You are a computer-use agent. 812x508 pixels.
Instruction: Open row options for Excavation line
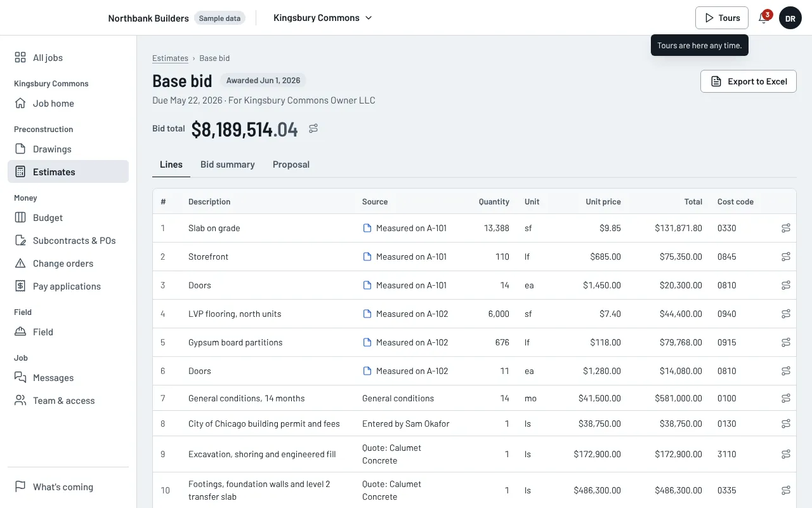click(x=785, y=454)
